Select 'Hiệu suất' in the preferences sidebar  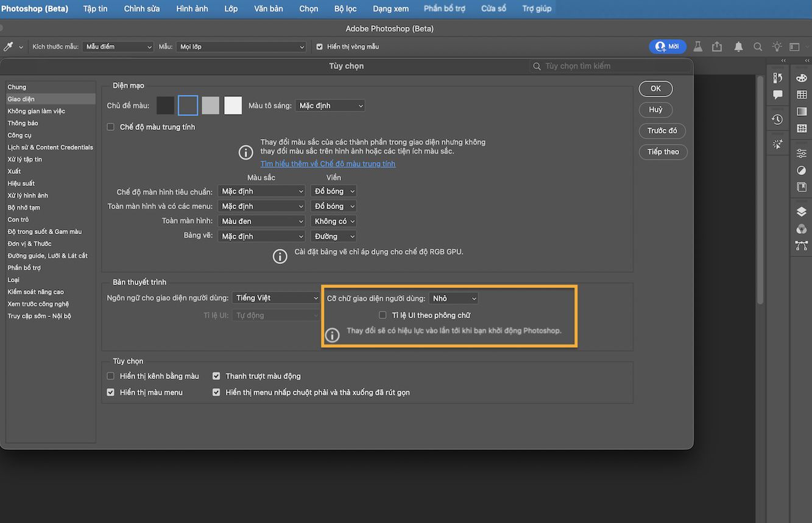[x=21, y=183]
